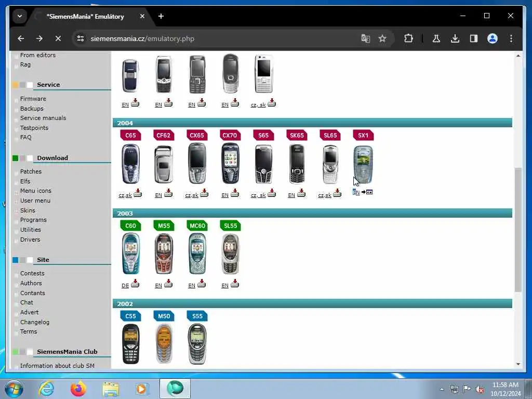Click the address bar URL field

tap(217, 38)
